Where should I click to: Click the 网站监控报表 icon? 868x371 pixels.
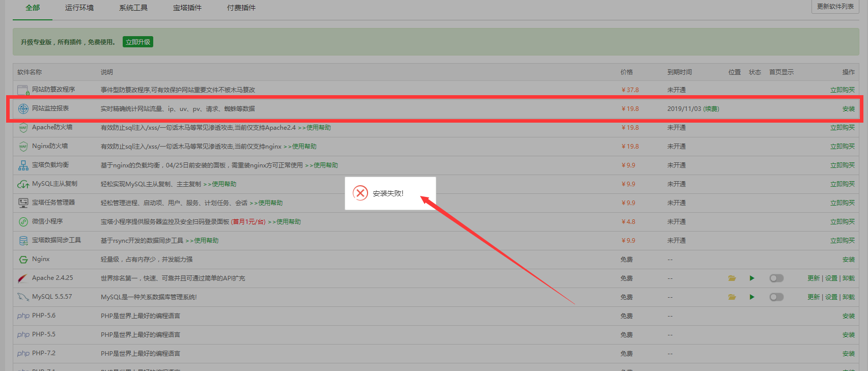(x=23, y=109)
